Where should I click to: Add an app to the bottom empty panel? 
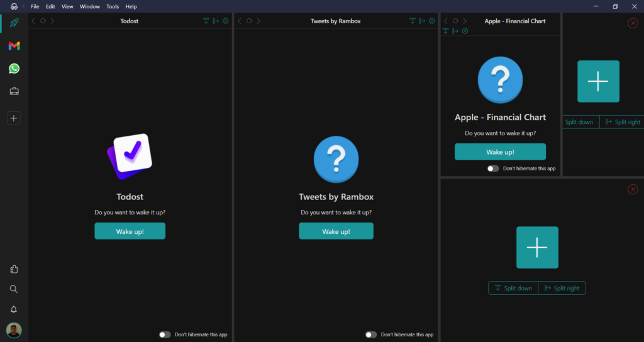[x=537, y=248]
